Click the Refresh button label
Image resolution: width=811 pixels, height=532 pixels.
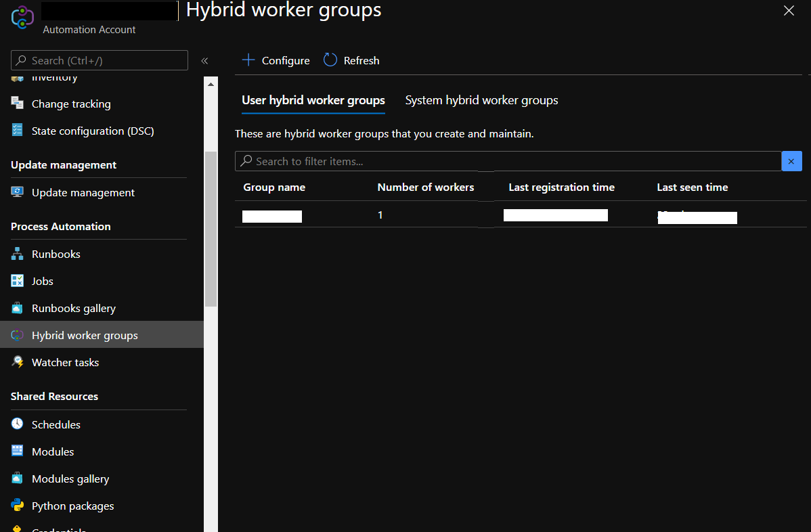(361, 60)
